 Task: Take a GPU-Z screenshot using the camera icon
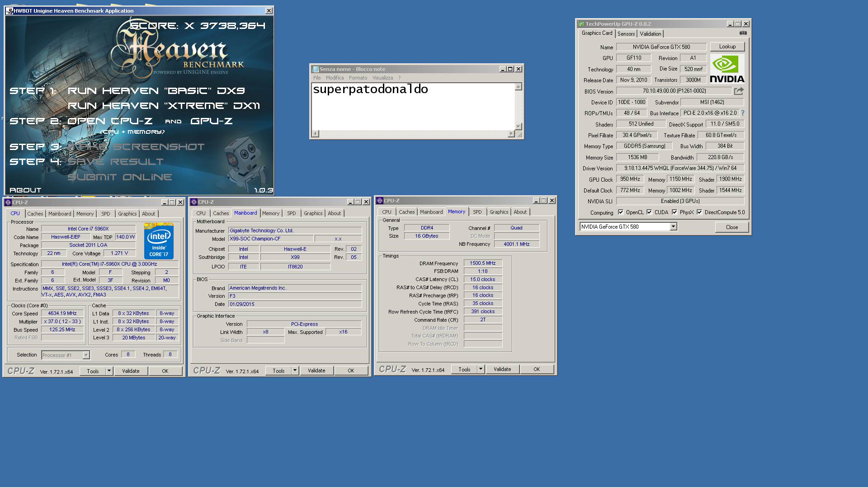tap(743, 33)
